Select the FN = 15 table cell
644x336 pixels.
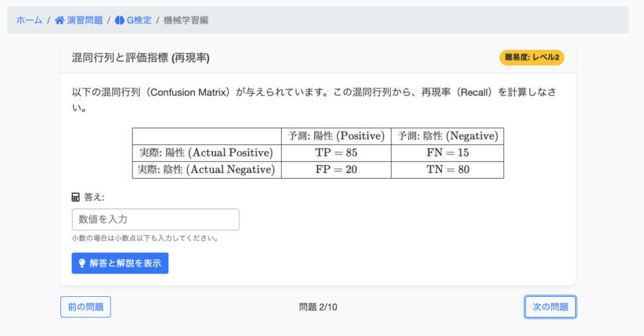(447, 153)
